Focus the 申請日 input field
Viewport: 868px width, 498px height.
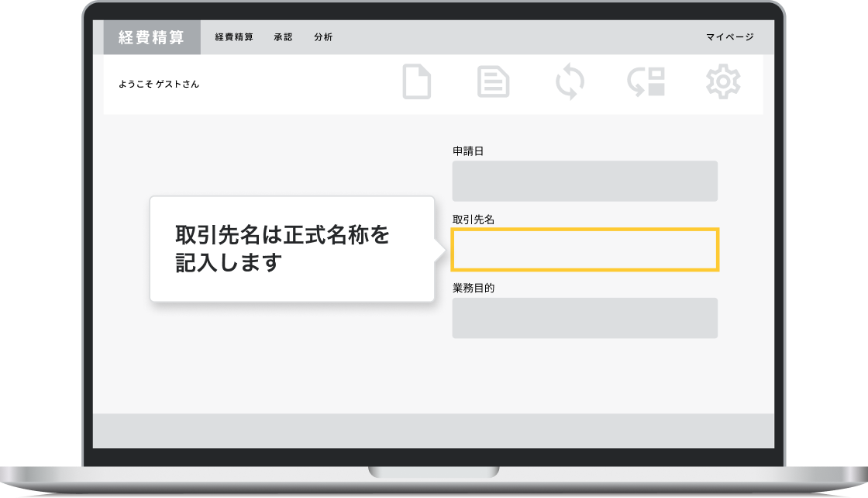(584, 181)
